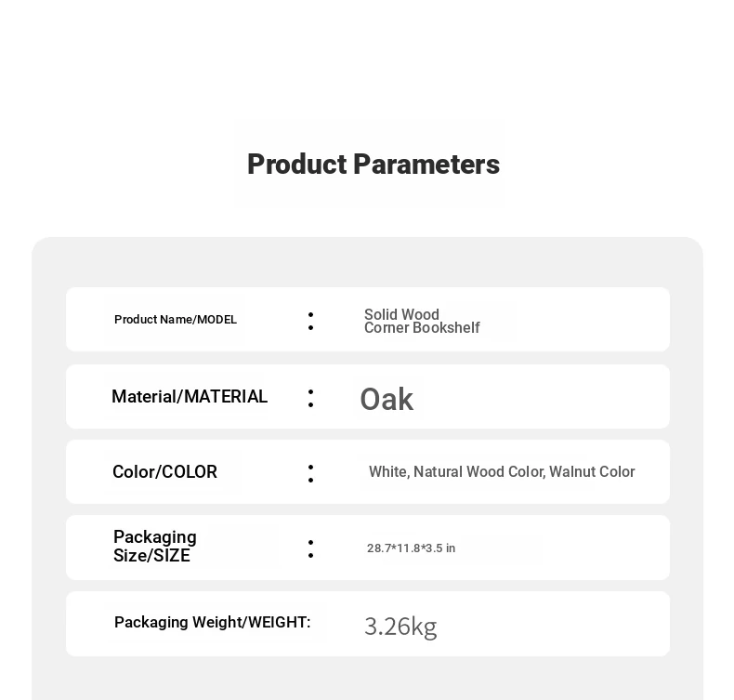The height and width of the screenshot is (700, 734).
Task: Select the Packaging Size/SIZE label
Action: pos(155,546)
